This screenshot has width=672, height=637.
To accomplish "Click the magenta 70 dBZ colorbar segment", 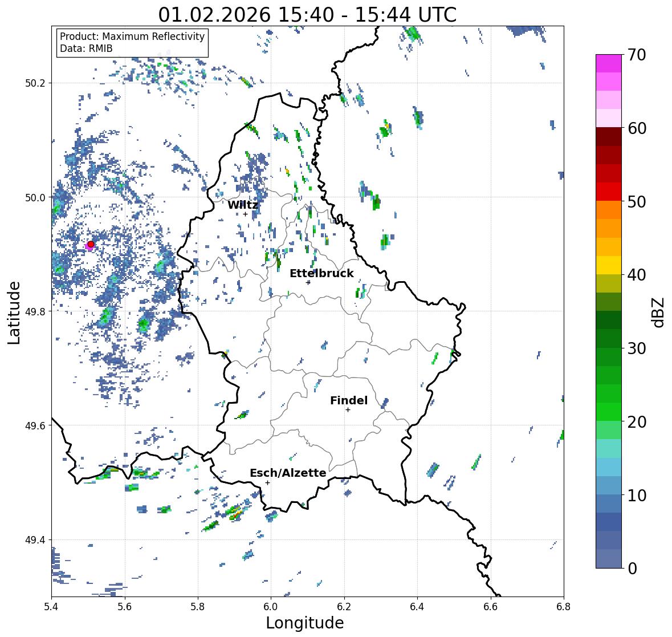I will coord(609,63).
